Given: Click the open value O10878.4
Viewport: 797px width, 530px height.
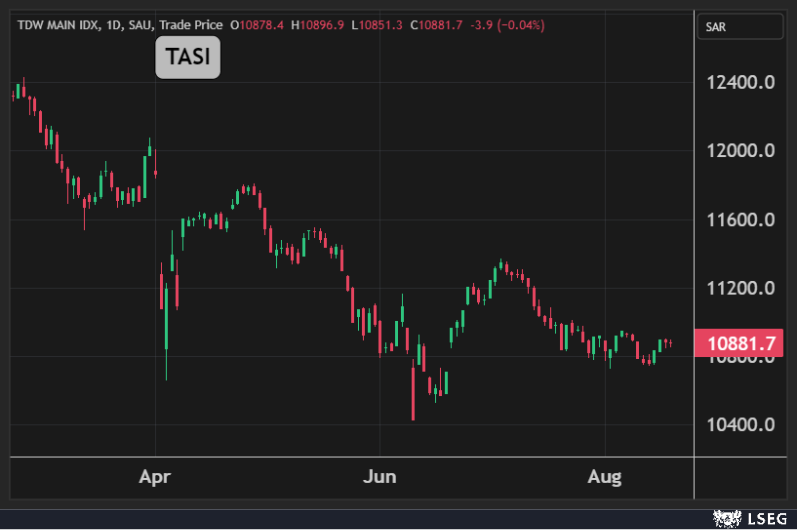Looking at the screenshot, I should tap(257, 25).
